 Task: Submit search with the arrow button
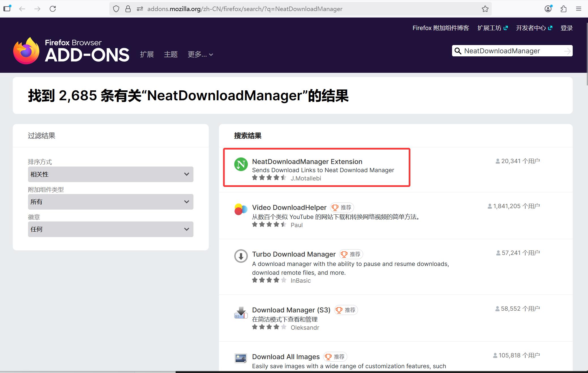[567, 51]
